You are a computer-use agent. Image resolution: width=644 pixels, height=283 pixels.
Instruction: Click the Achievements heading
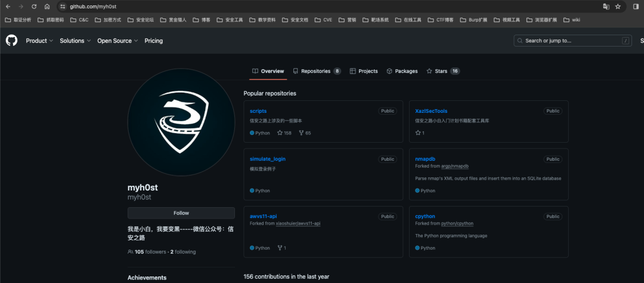pos(147,278)
